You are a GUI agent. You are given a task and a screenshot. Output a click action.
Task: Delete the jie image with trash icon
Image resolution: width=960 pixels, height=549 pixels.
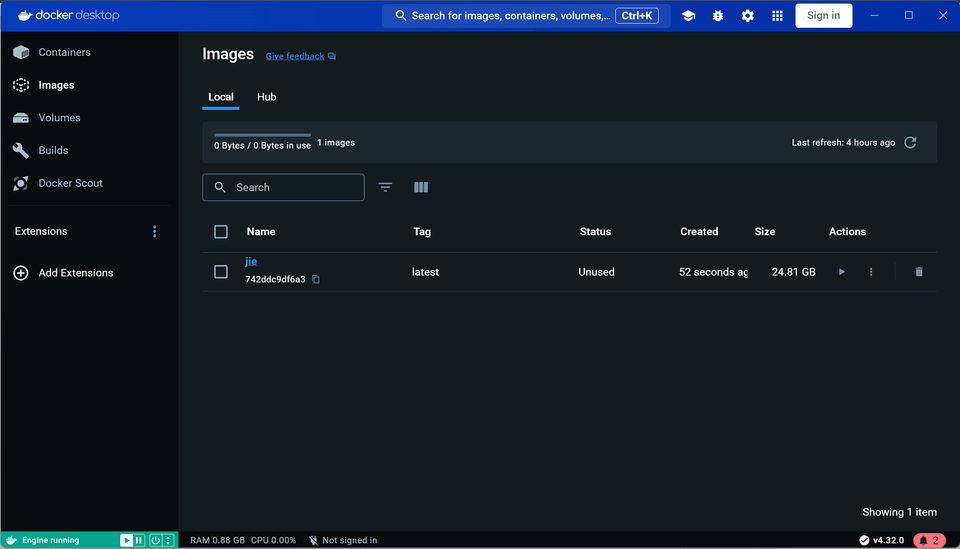[x=919, y=272]
